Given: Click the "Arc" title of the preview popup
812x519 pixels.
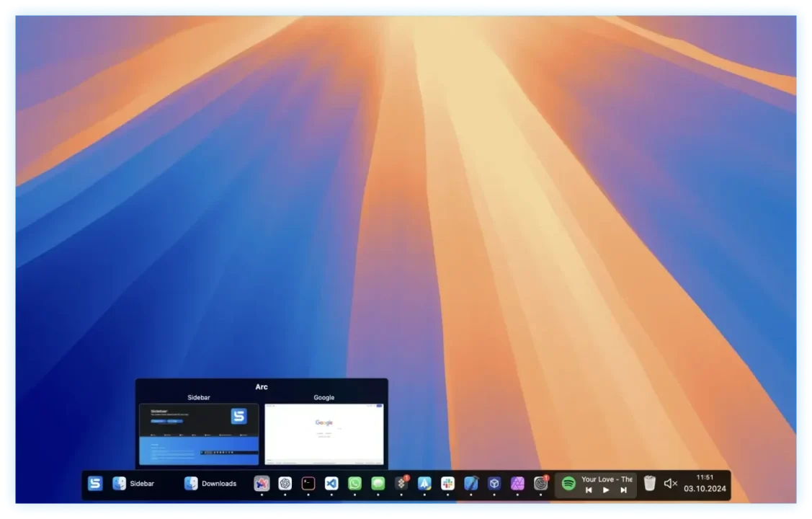Looking at the screenshot, I should tap(262, 387).
